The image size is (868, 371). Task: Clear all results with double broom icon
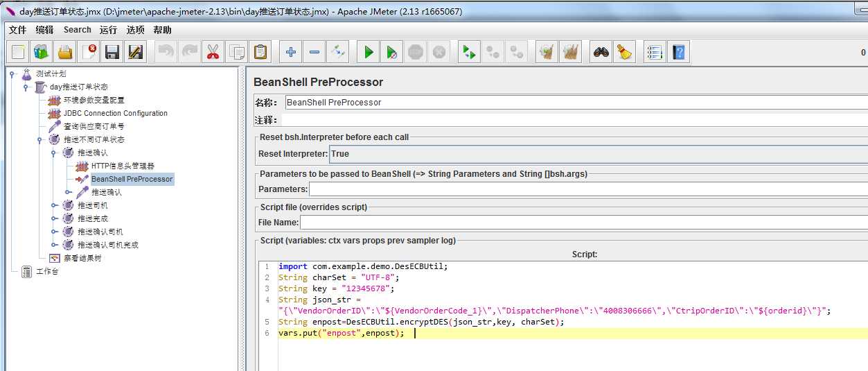click(x=571, y=52)
